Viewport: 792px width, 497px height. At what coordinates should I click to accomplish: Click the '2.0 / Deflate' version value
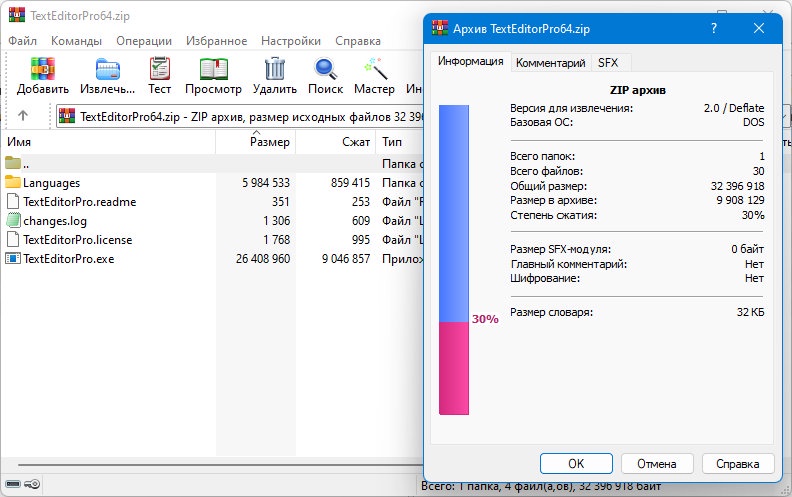734,108
